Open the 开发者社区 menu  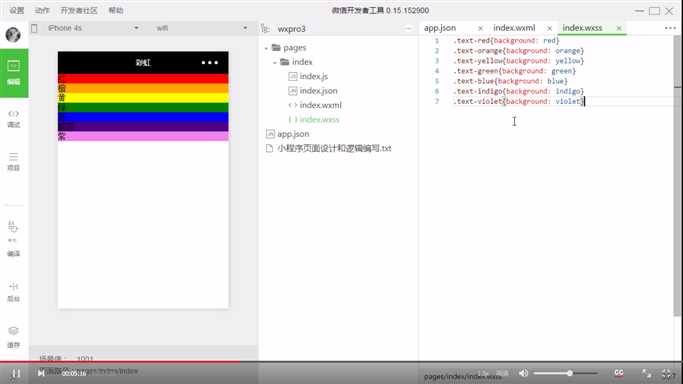[79, 10]
